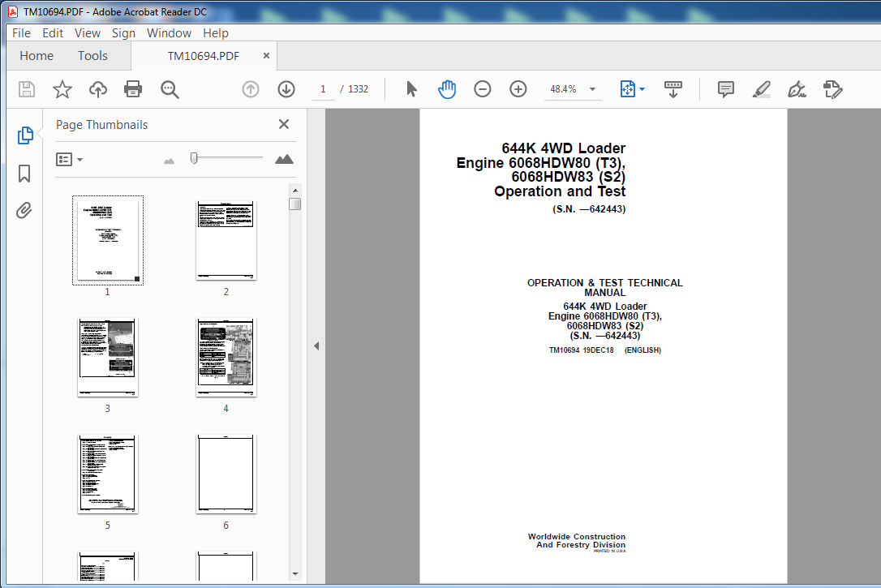Viewport: 881px width, 588px height.
Task: Zoom in with plus button
Action: pos(518,88)
